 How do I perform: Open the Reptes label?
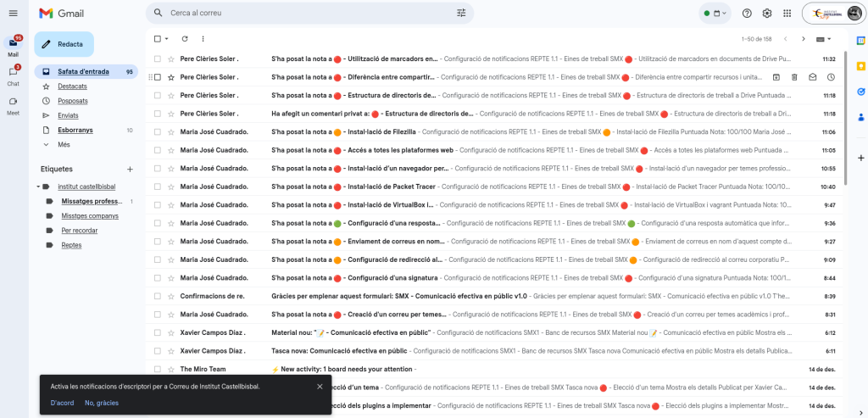(71, 245)
